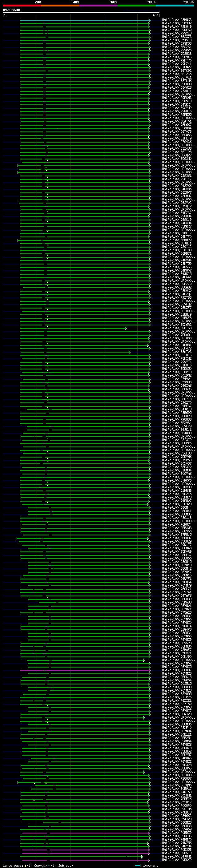
Task: Click label UniRef100_C5KV57
Action: pos(177,755)
